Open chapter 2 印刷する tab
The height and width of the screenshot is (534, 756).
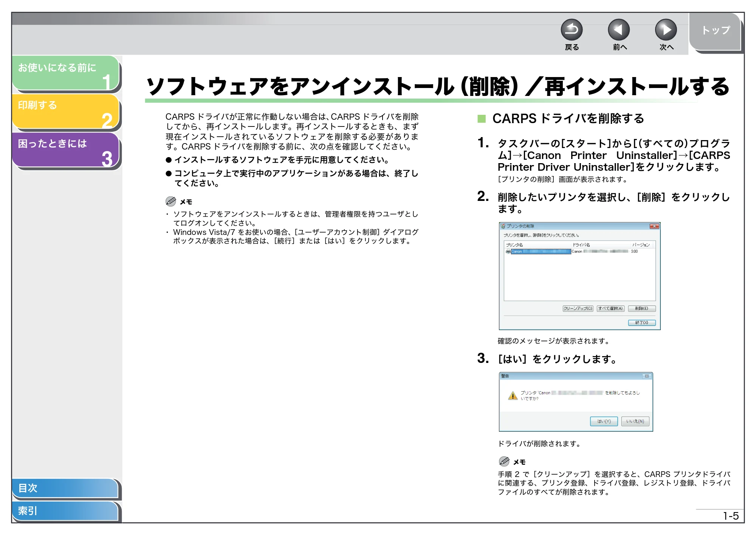[x=65, y=111]
